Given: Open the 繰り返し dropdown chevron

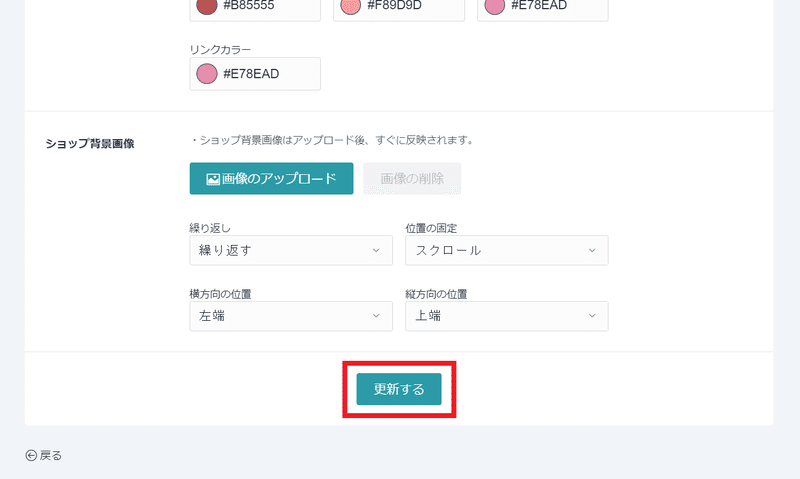Looking at the screenshot, I should 376,250.
